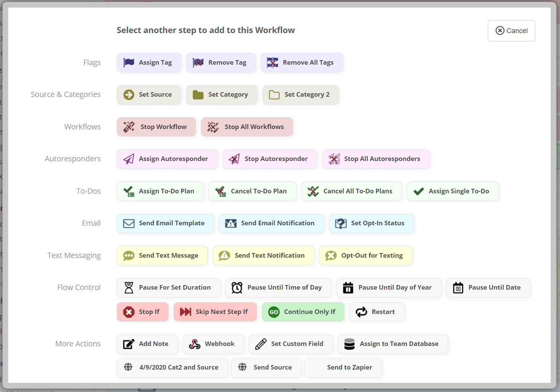Click the Set Custom Field pencil icon
Image resolution: width=560 pixels, height=392 pixels.
pos(261,344)
